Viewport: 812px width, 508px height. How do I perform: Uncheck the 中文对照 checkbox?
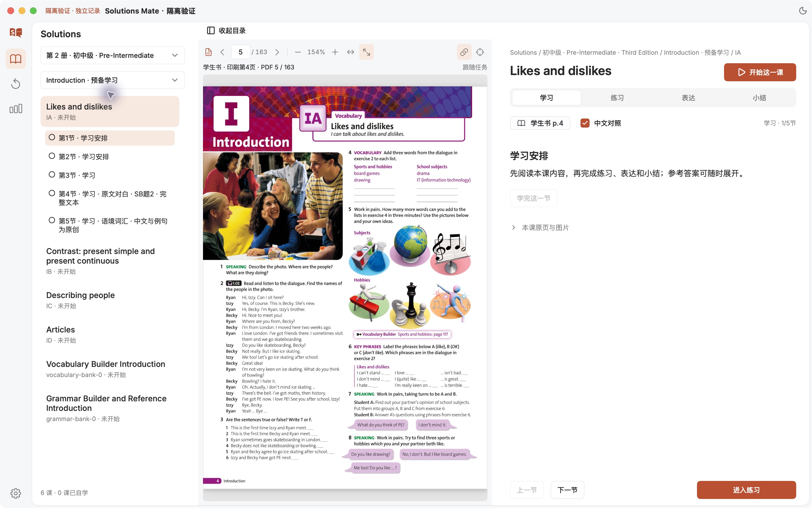coord(585,123)
